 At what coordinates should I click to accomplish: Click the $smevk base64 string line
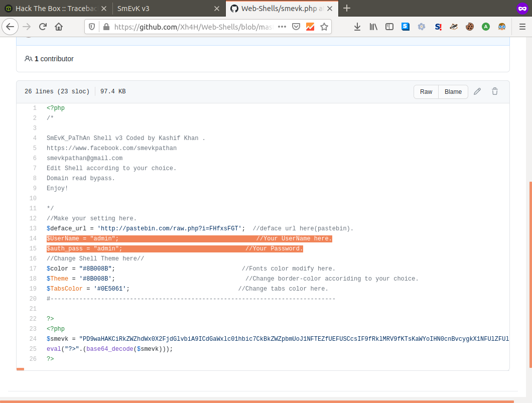coord(278,339)
